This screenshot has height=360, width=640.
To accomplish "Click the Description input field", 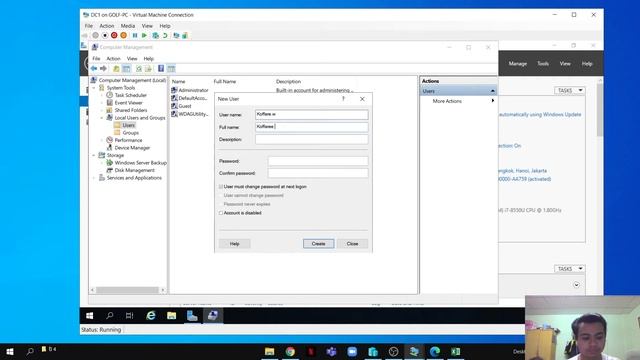I will (x=312, y=140).
